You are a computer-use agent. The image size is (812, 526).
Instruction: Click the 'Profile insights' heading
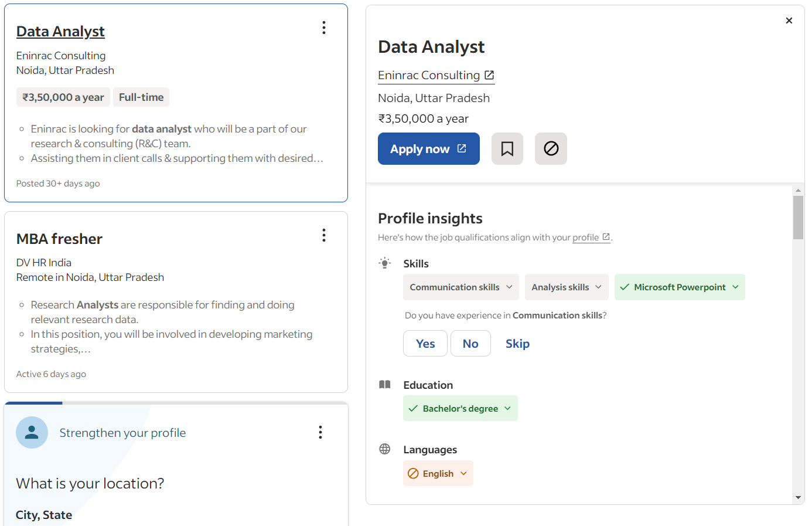pos(430,218)
